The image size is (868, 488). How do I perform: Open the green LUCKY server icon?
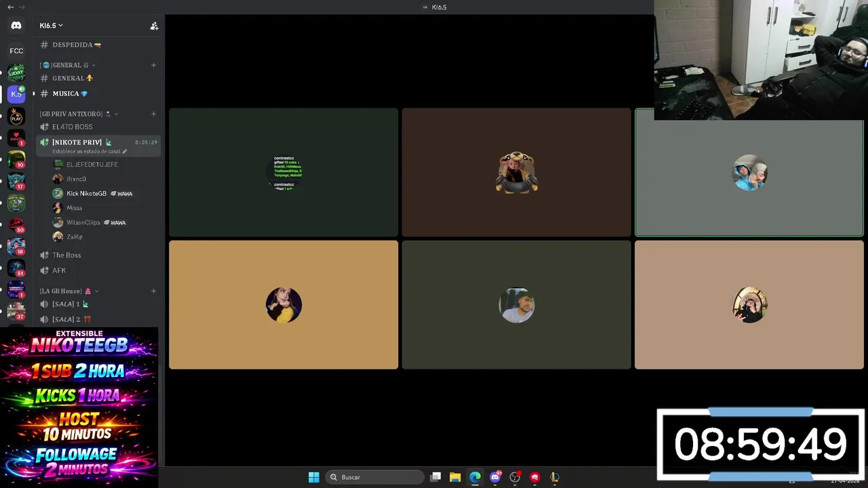tap(16, 73)
